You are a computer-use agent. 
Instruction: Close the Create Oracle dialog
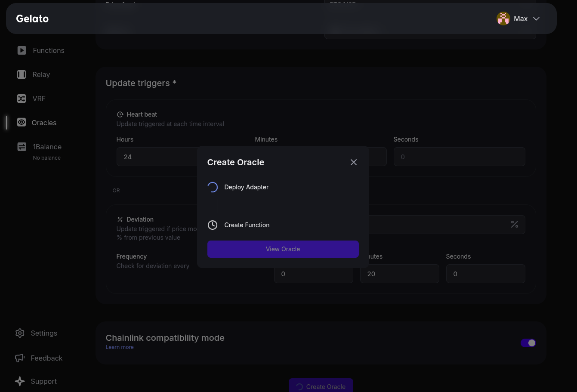click(x=354, y=162)
